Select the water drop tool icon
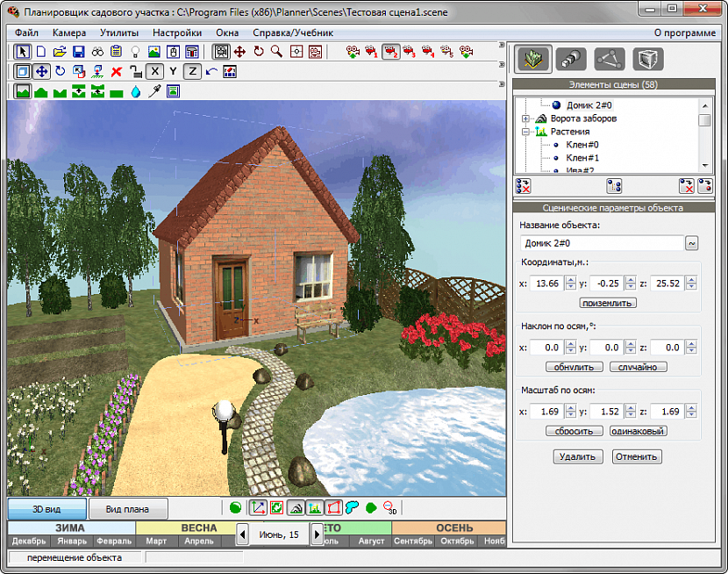Screen dimensions: 728x574 (135, 90)
